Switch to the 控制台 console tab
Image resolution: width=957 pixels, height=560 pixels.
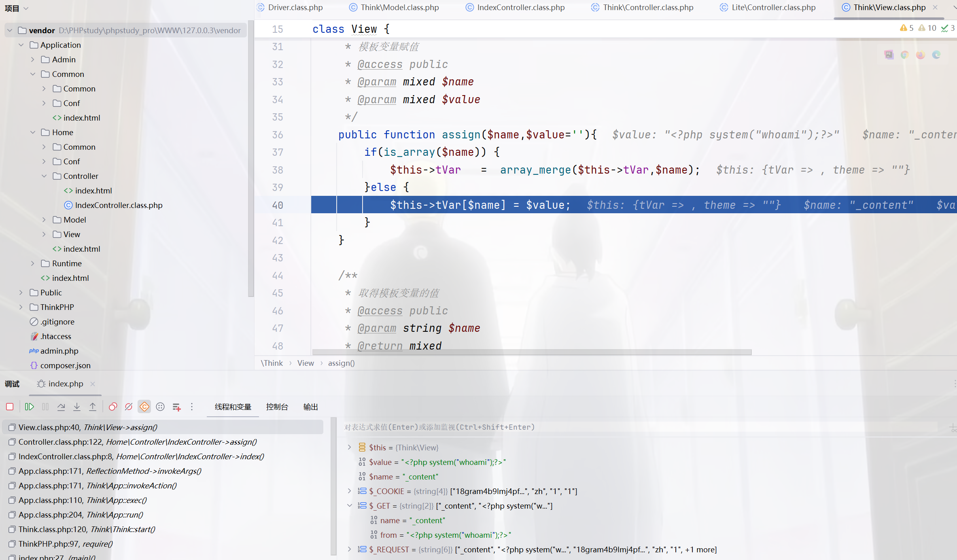[x=277, y=407]
